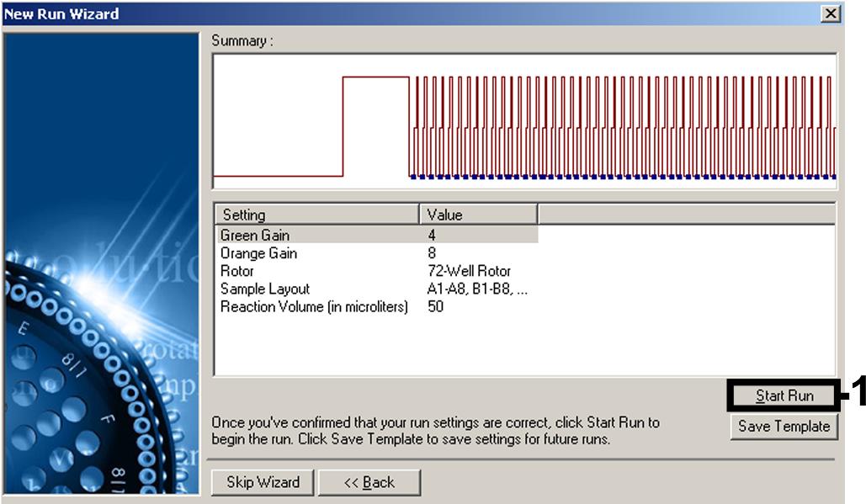The width and height of the screenshot is (866, 504).
Task: Select the Orange Gain setting row
Action: 377,252
